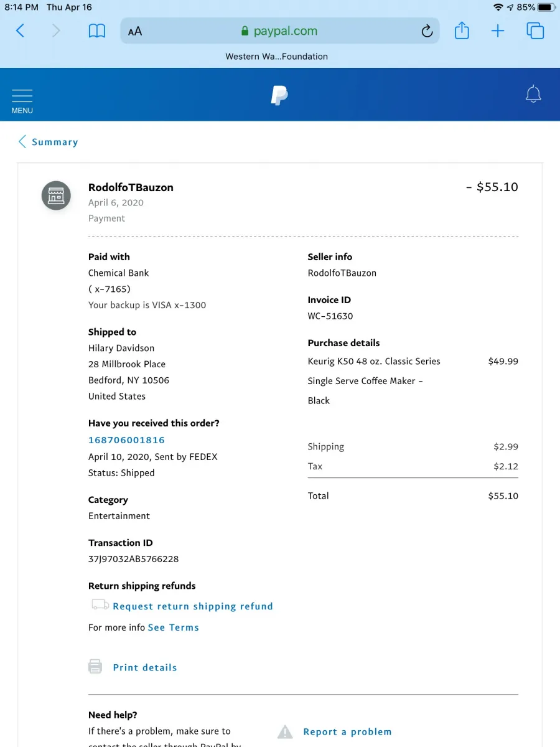Image resolution: width=560 pixels, height=747 pixels.
Task: Click the RodolfoTBauzon heading at top
Action: [131, 187]
